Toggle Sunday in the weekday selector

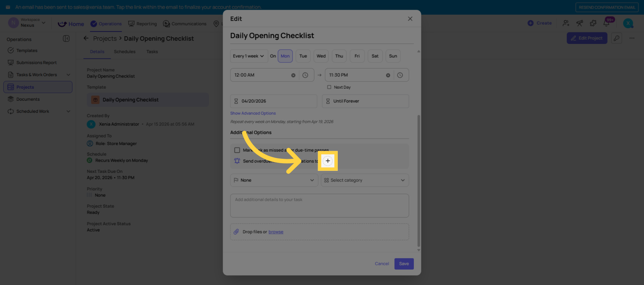click(393, 56)
